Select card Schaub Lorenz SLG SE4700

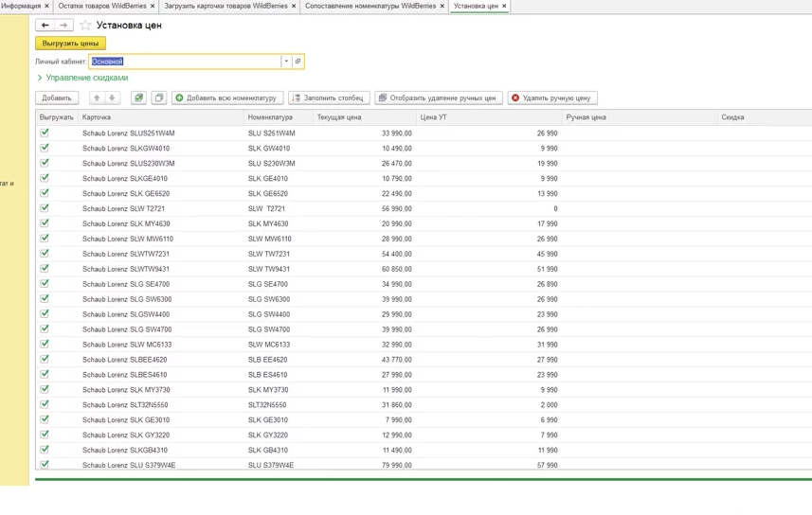click(126, 284)
